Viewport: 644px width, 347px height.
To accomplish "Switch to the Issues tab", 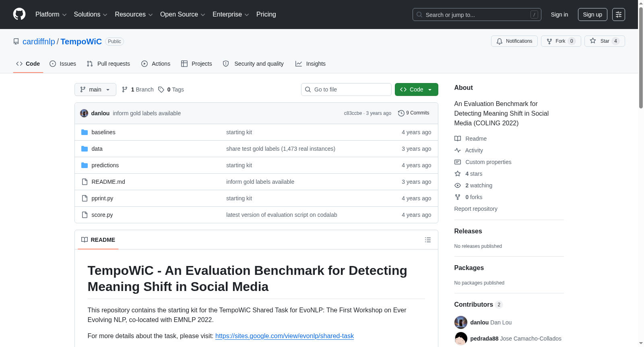I will coord(63,64).
